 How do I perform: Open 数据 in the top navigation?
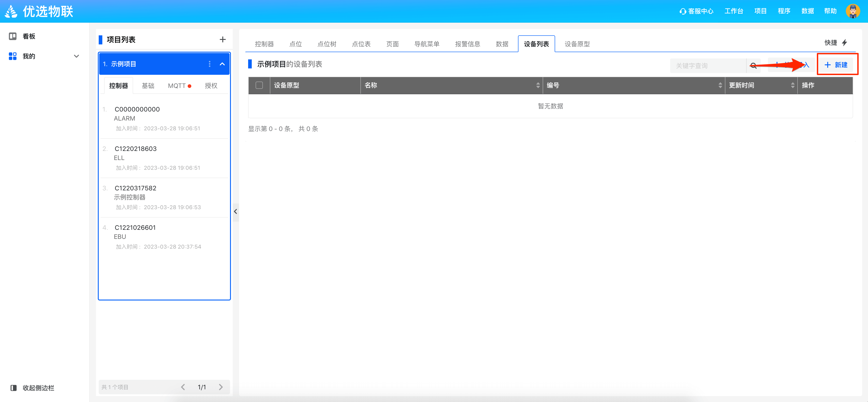808,11
